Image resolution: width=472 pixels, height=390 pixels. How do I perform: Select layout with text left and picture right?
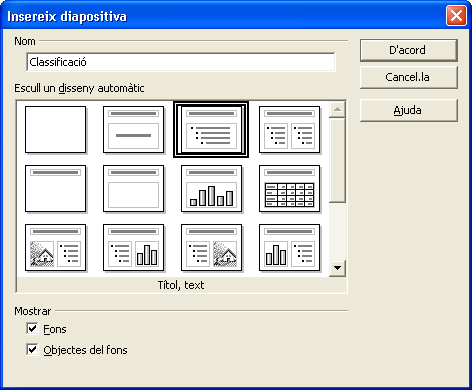(x=211, y=248)
